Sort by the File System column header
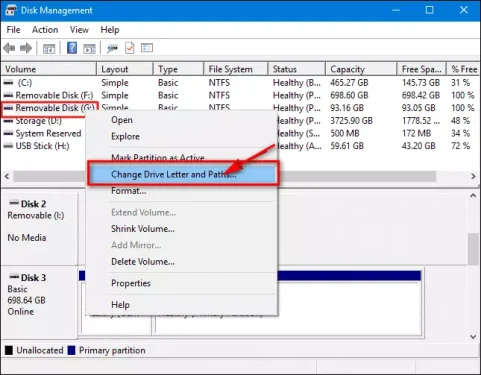 [236, 69]
